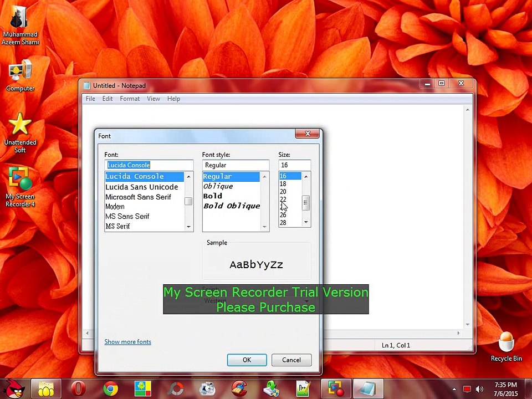Viewport: 532px width, 399px height.
Task: Launch Google Chrome from the taskbar
Action: (x=111, y=389)
